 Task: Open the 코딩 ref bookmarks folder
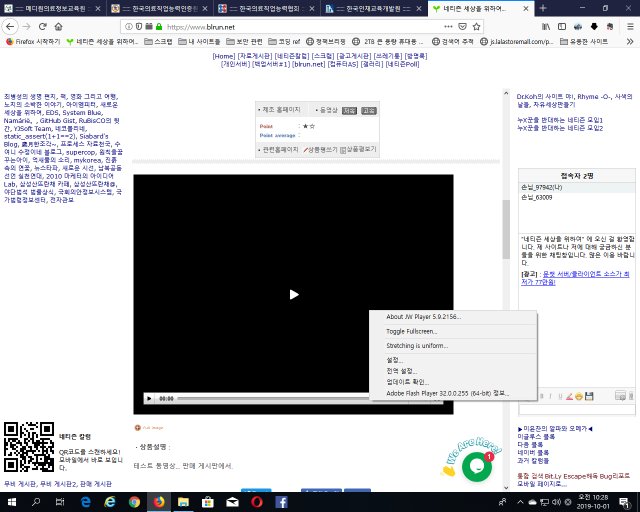(284, 42)
